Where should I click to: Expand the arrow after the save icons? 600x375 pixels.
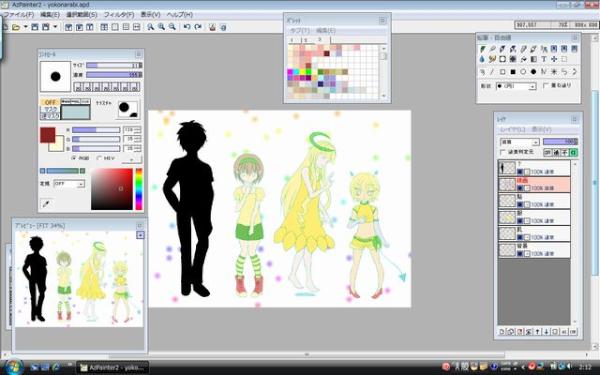pos(55,27)
